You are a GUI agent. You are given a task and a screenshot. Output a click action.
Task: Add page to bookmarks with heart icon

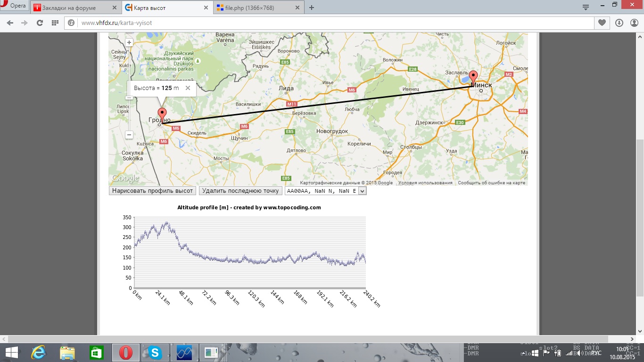pos(602,23)
